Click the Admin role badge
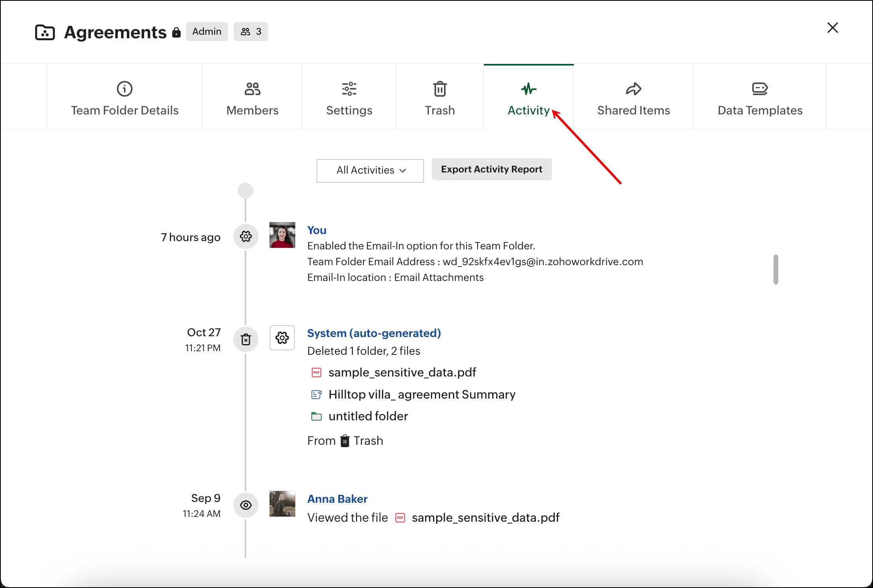The width and height of the screenshot is (873, 588). tap(207, 32)
